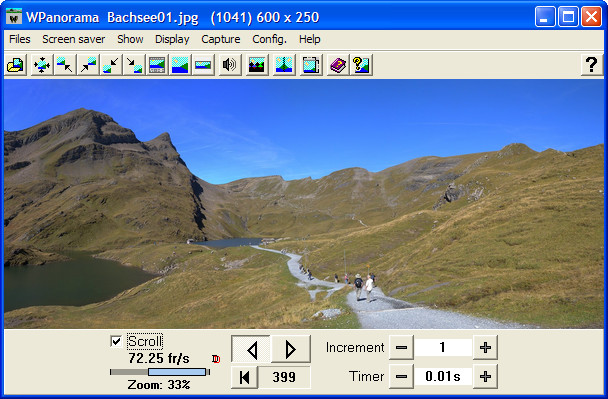Uncheck the Scroll checkbox

pyautogui.click(x=116, y=341)
